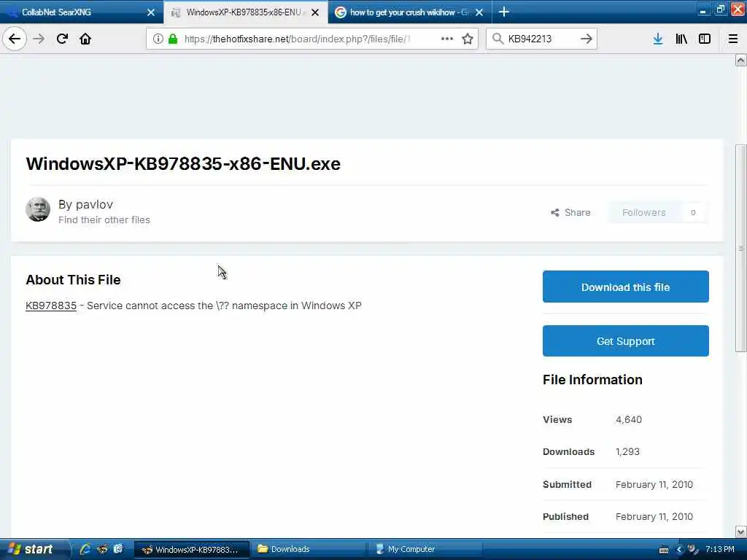The height and width of the screenshot is (560, 747).
Task: Open Downloads folder from taskbar
Action: pyautogui.click(x=308, y=550)
